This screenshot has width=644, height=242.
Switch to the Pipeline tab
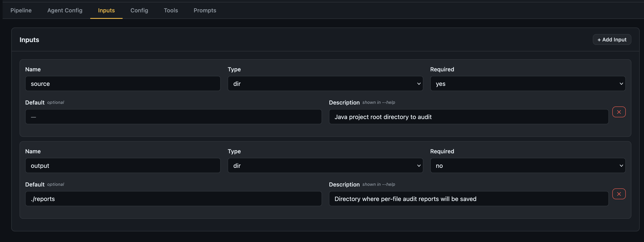21,10
